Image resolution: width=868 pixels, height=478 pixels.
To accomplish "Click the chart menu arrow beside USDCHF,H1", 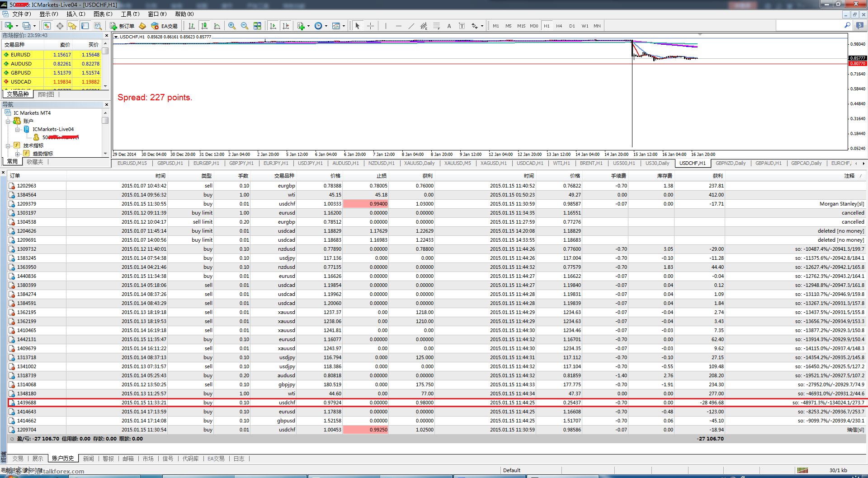I will [116, 37].
